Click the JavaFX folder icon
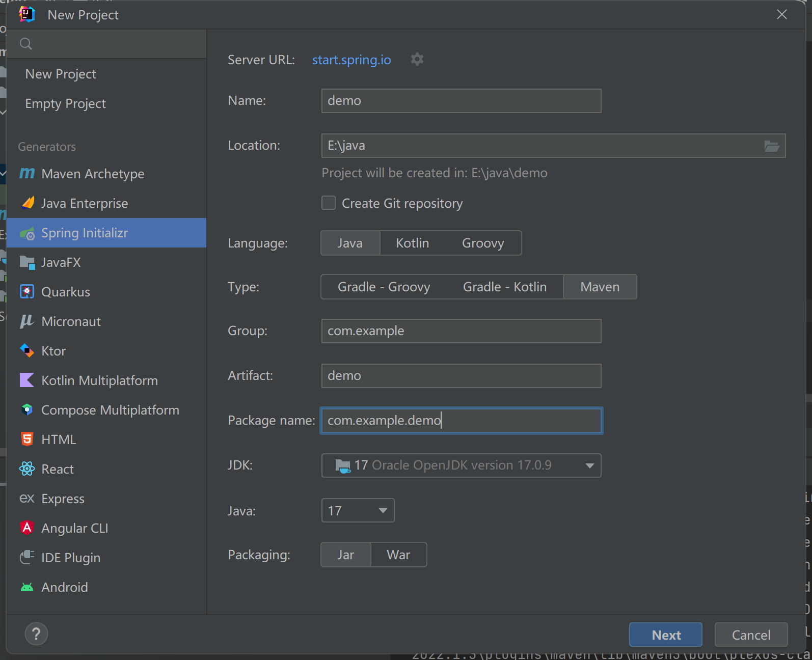Viewport: 812px width, 660px height. click(x=27, y=262)
